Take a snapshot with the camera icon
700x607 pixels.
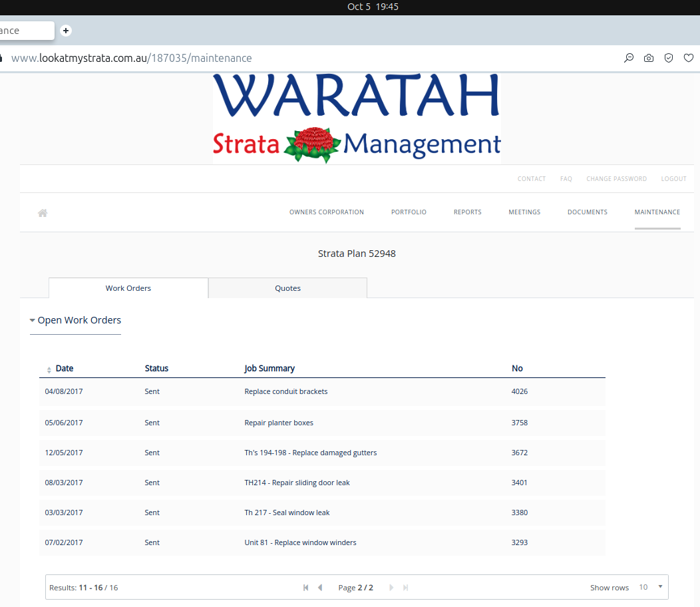click(649, 58)
